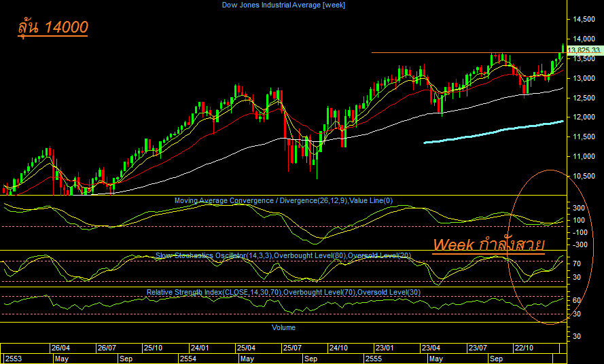The width and height of the screenshot is (604, 364).
Task: Click the 23/01 date label
Action: coord(385,348)
